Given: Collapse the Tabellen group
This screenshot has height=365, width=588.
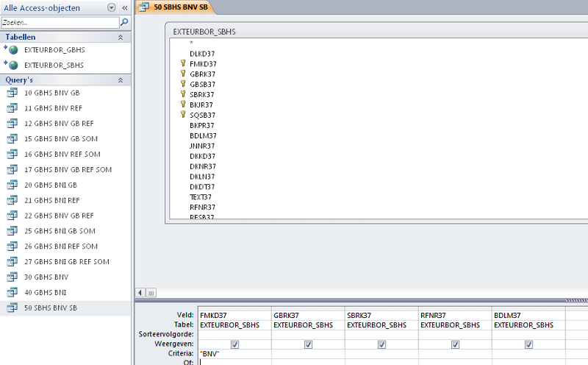Looking at the screenshot, I should tap(121, 38).
